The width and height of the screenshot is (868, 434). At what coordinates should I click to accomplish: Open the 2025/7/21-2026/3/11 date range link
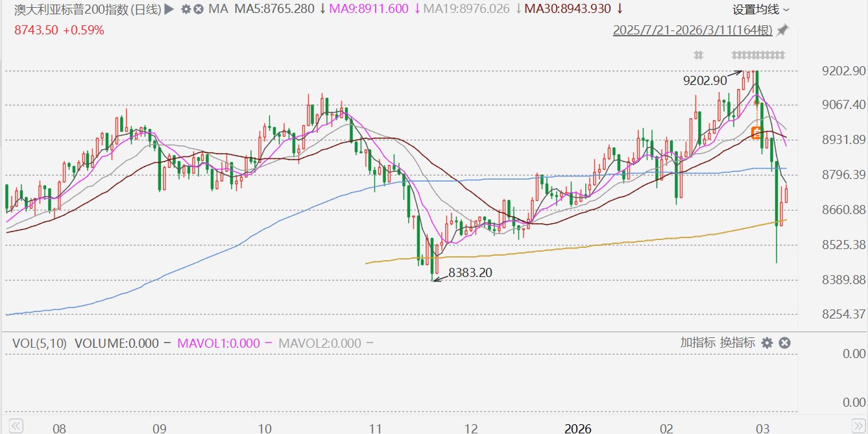click(693, 30)
